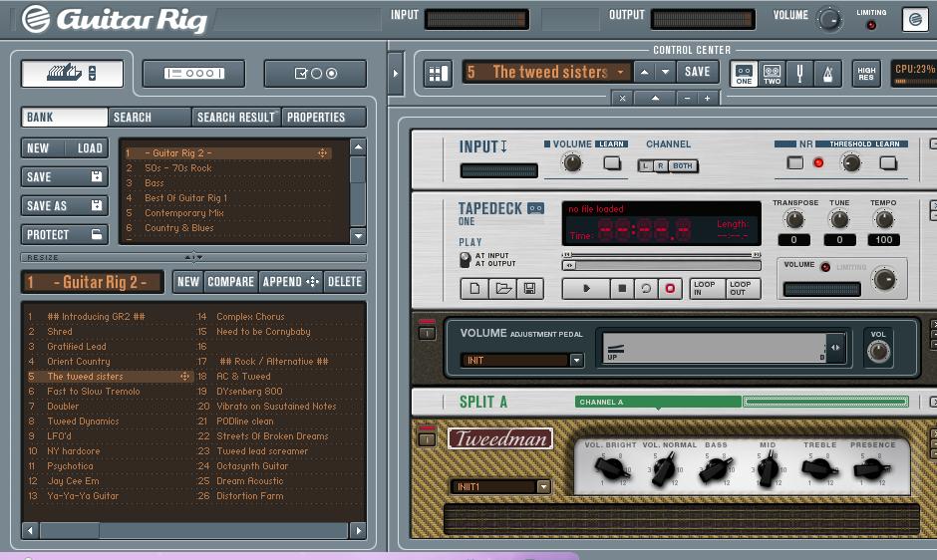The height and width of the screenshot is (560, 937).
Task: Select the previous preset with the up arrow
Action: [644, 73]
